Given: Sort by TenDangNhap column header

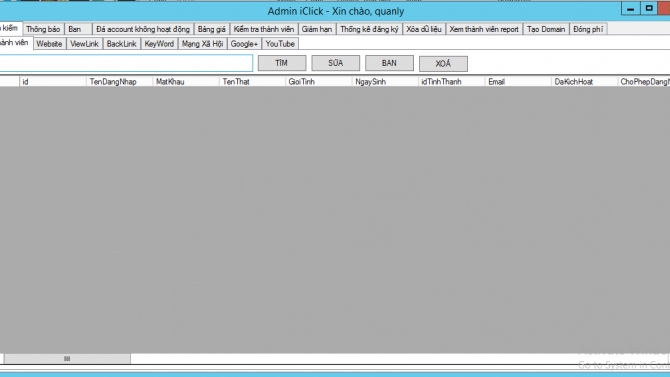Looking at the screenshot, I should point(119,82).
